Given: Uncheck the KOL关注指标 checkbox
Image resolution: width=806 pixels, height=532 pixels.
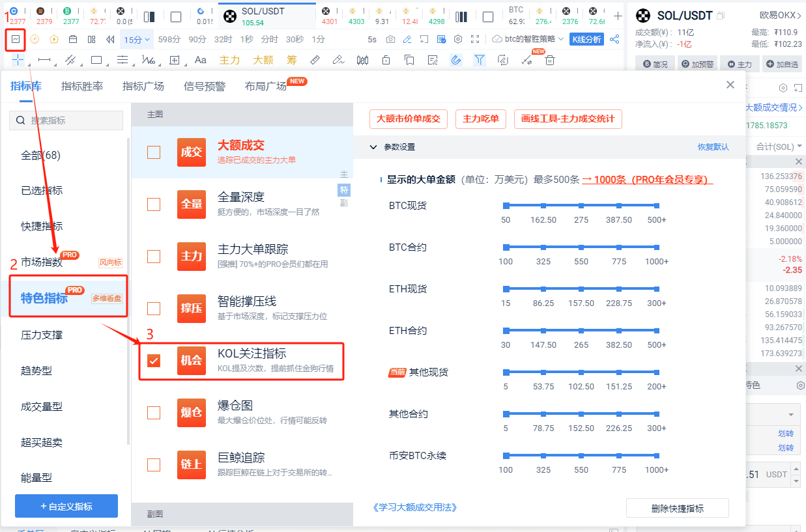Looking at the screenshot, I should coord(154,361).
